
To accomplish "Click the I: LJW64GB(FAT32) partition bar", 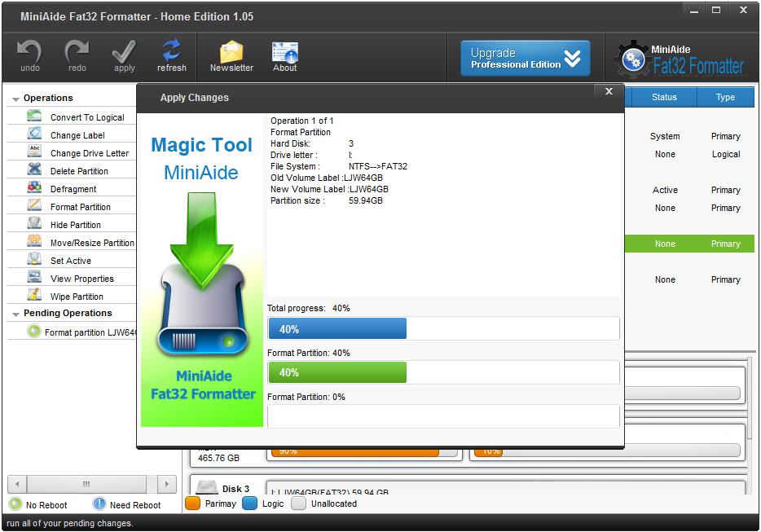I will coord(504,488).
